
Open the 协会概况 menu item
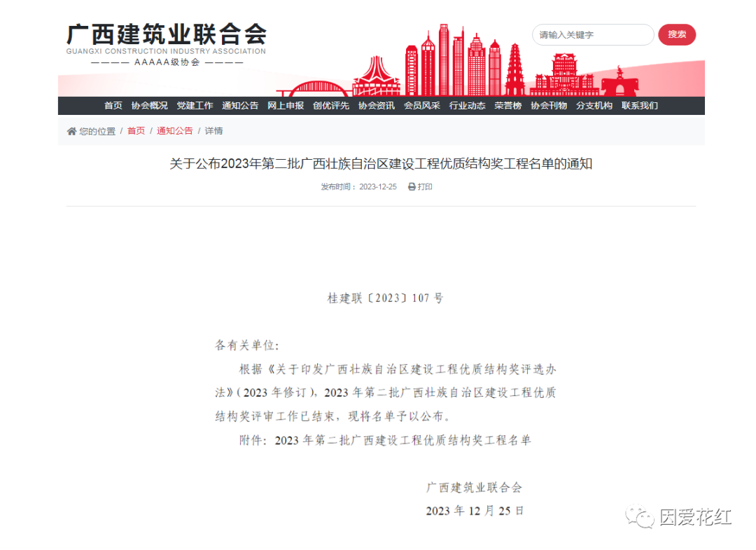[149, 106]
